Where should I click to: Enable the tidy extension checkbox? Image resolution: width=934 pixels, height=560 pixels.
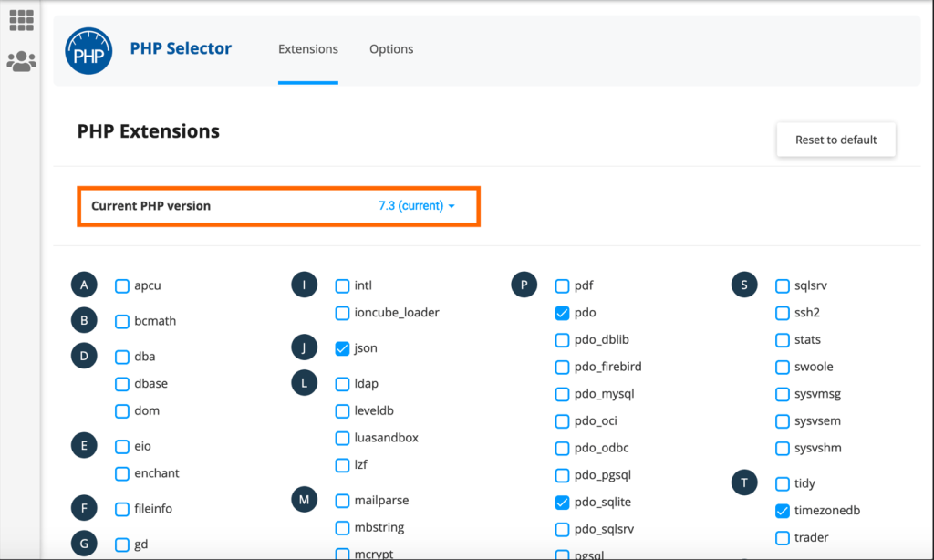point(783,483)
